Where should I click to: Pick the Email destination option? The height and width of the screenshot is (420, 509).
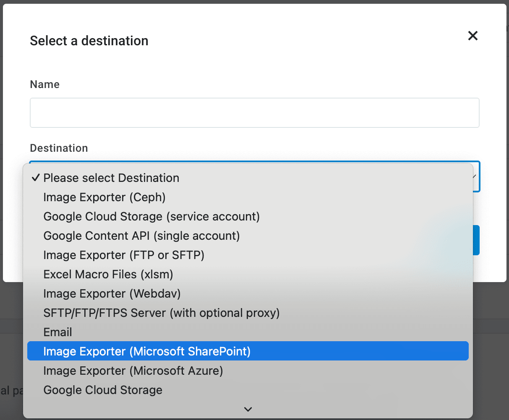(58, 332)
